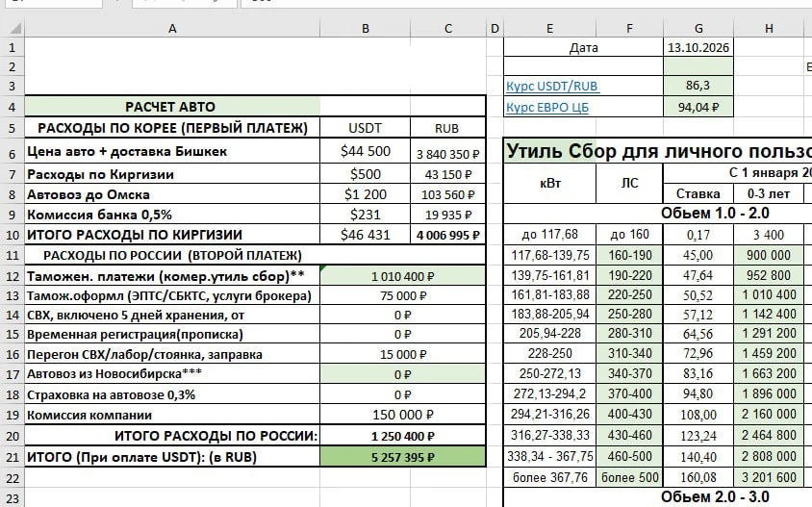Click the ЛС column heading cell

point(629,184)
